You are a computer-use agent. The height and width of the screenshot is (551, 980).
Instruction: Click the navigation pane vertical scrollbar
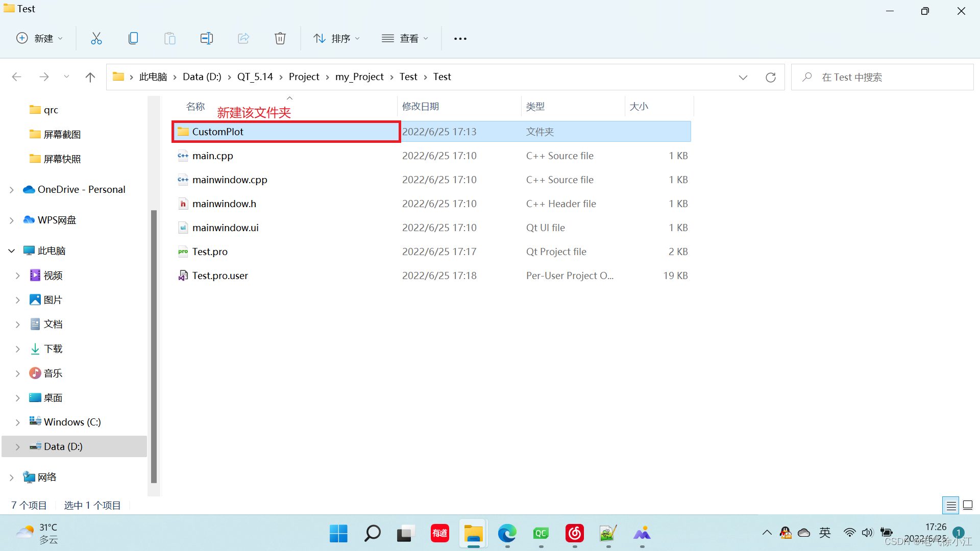point(154,347)
